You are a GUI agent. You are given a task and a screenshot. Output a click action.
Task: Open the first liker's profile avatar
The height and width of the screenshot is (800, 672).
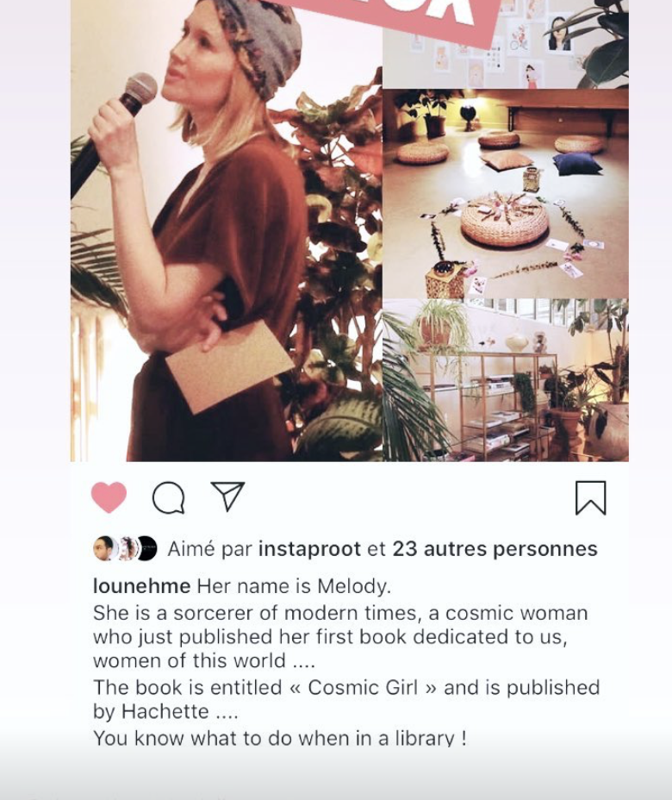(x=104, y=548)
